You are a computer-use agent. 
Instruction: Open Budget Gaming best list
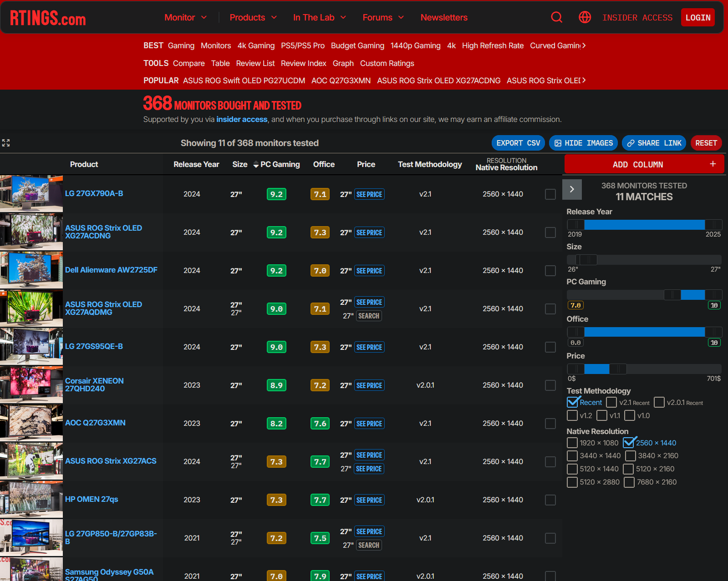[357, 45]
